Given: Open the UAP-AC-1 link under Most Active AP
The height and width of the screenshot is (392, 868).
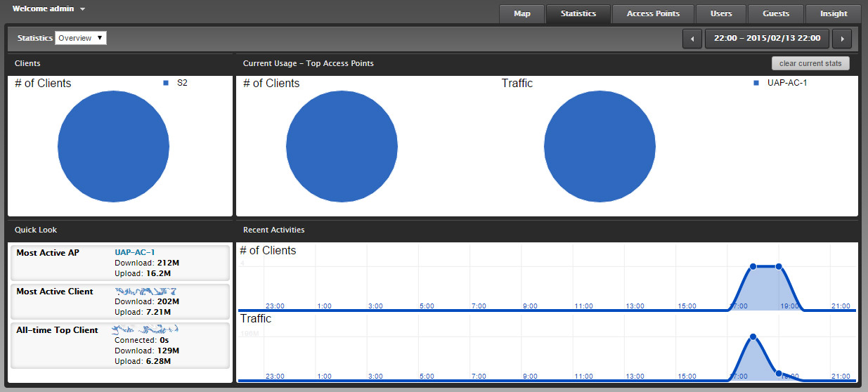Looking at the screenshot, I should [134, 252].
